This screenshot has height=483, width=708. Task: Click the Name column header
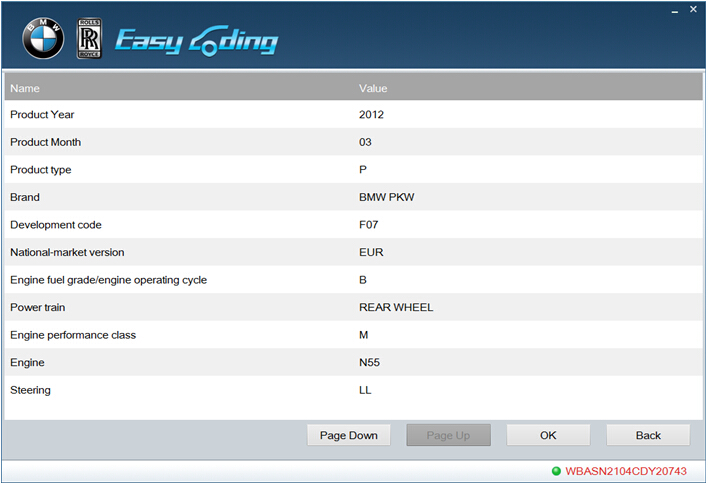coord(25,88)
